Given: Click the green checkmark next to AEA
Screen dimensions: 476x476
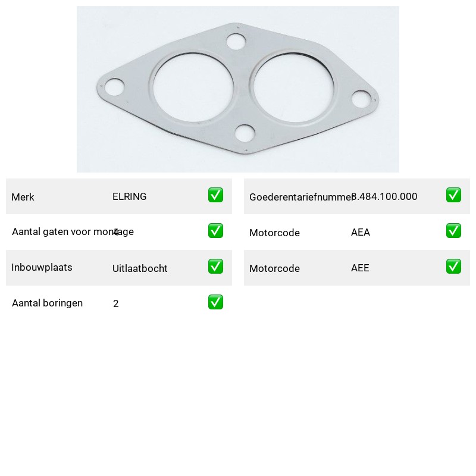Looking at the screenshot, I should tap(453, 231).
